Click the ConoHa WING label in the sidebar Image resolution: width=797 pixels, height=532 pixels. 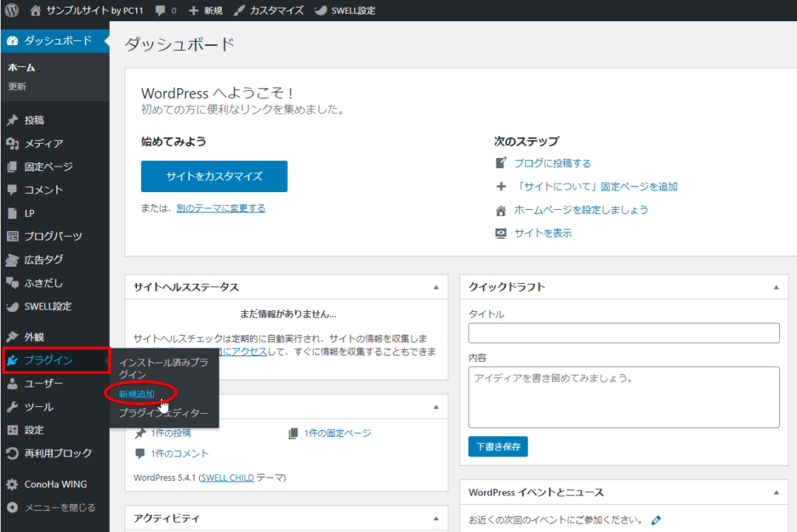coord(55,485)
